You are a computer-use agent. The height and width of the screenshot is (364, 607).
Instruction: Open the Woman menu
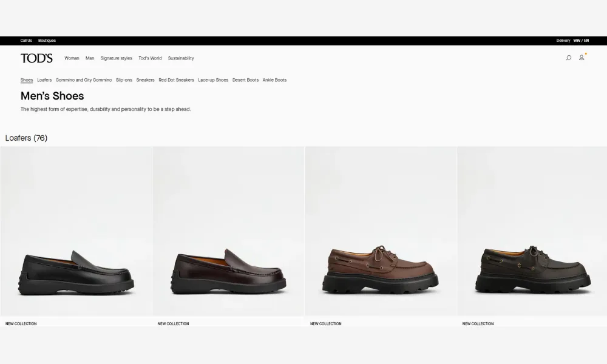tap(72, 59)
